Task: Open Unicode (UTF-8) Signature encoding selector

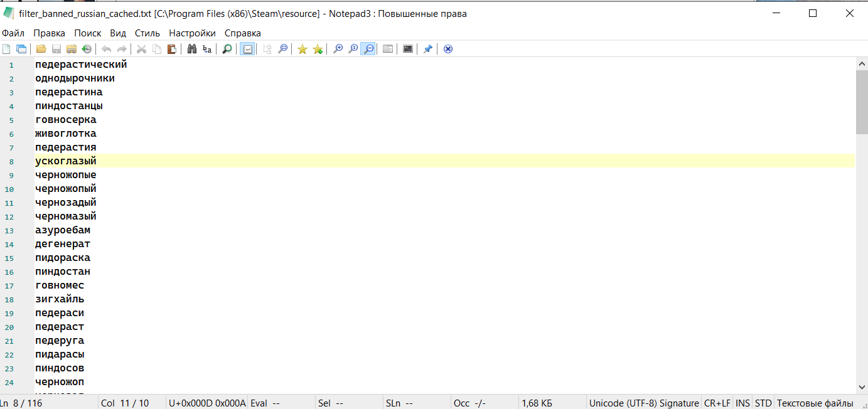Action: [644, 403]
